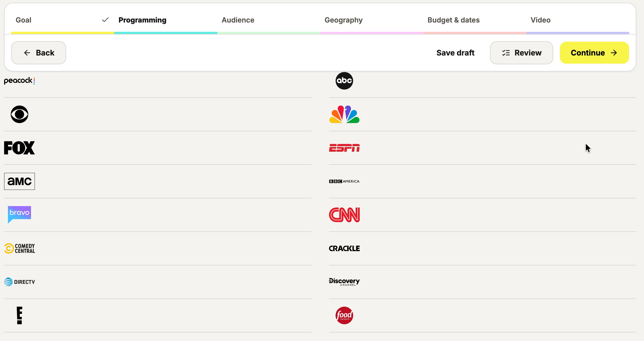Image resolution: width=644 pixels, height=341 pixels.
Task: Choose the CBS eye logo
Action: pyautogui.click(x=19, y=114)
